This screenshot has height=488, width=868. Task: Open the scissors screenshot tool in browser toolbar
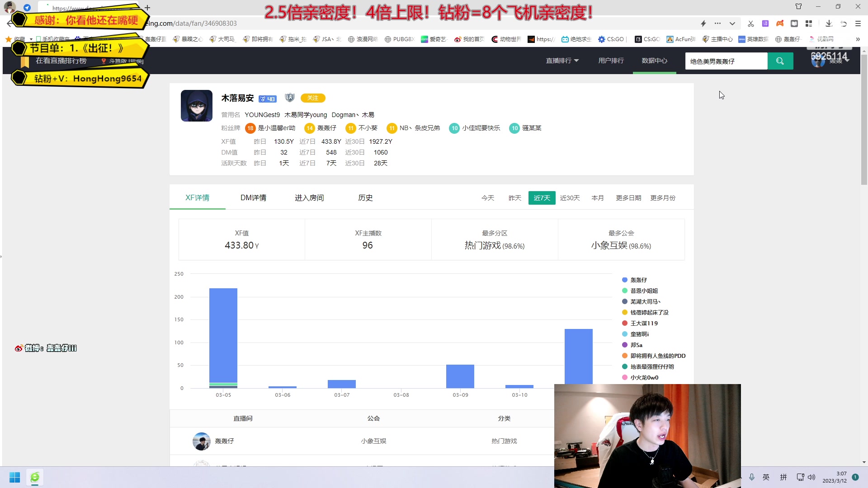[x=751, y=23]
